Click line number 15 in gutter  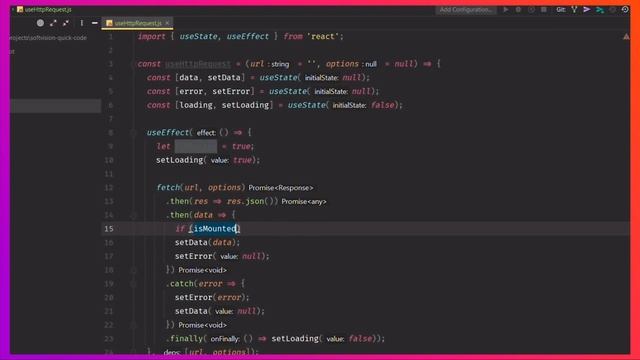click(109, 229)
